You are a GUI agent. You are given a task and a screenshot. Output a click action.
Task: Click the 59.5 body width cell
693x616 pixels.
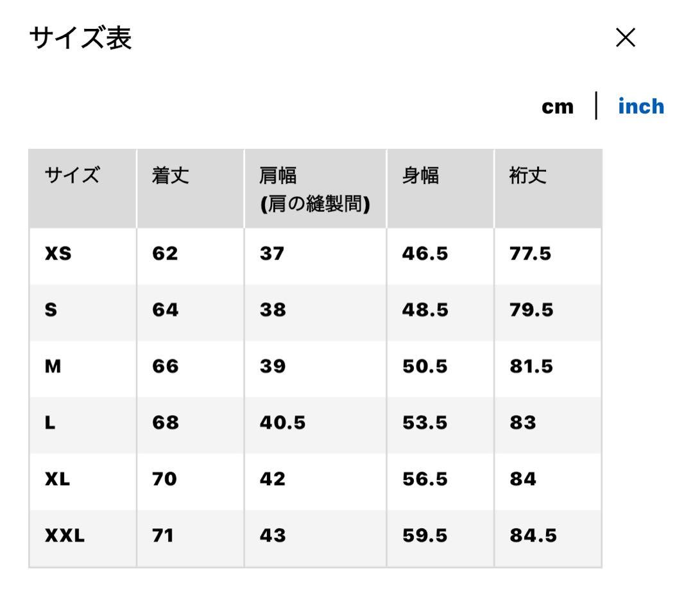click(x=425, y=536)
